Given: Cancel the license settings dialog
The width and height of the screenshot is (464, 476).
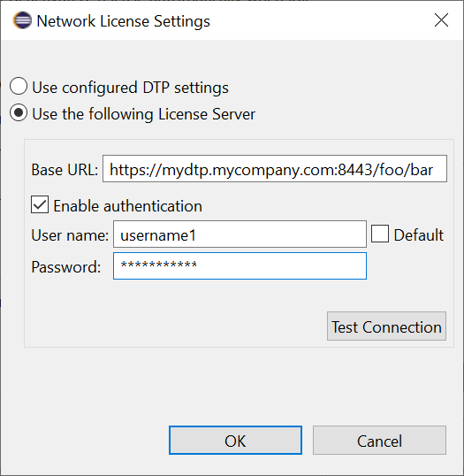Looking at the screenshot, I should [379, 441].
